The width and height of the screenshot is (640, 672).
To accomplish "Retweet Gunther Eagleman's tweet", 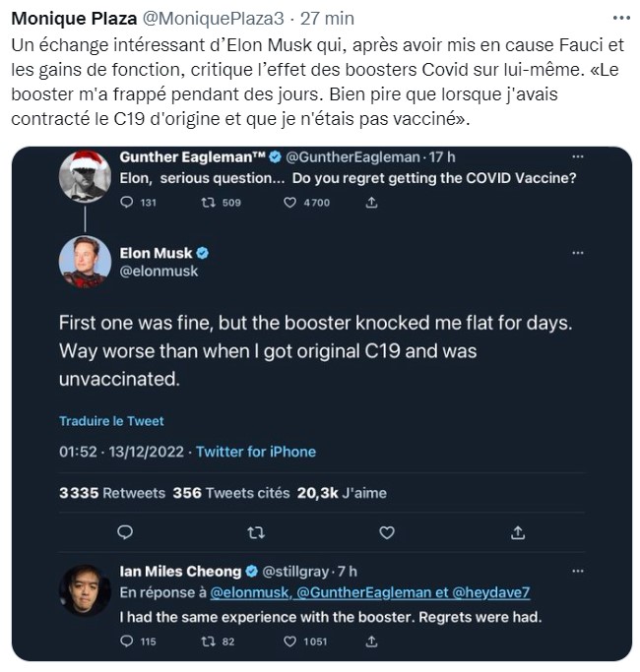I will point(208,202).
